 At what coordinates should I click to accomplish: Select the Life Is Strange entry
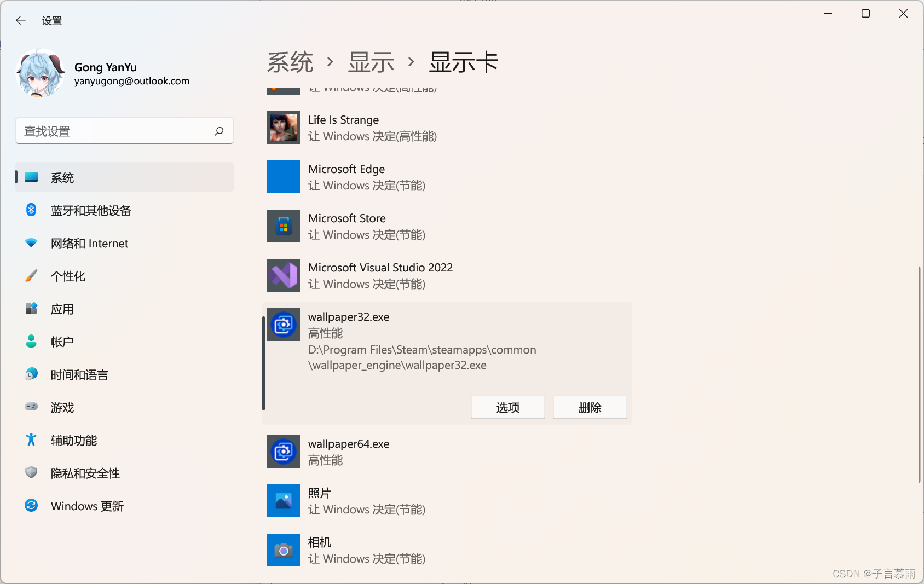447,128
